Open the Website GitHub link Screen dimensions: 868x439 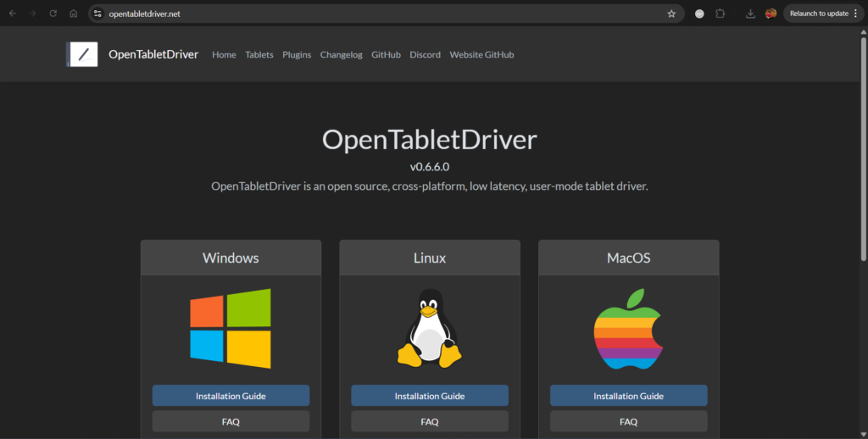pyautogui.click(x=481, y=55)
